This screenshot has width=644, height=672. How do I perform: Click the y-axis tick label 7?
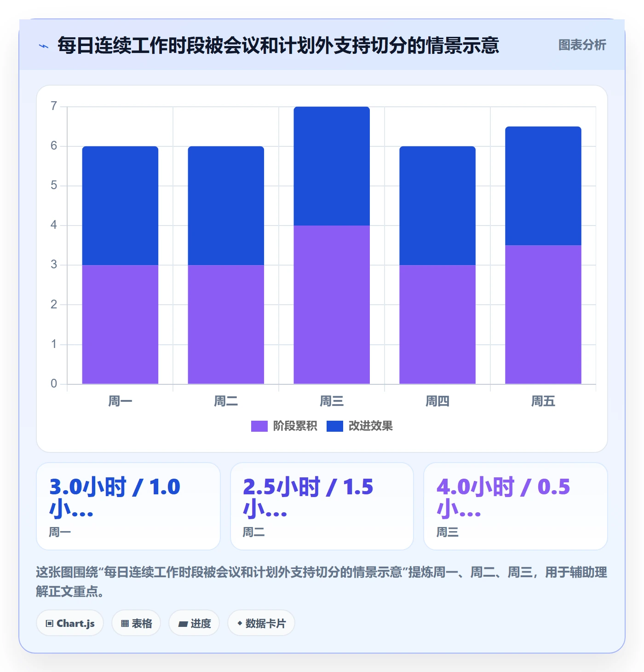[54, 106]
